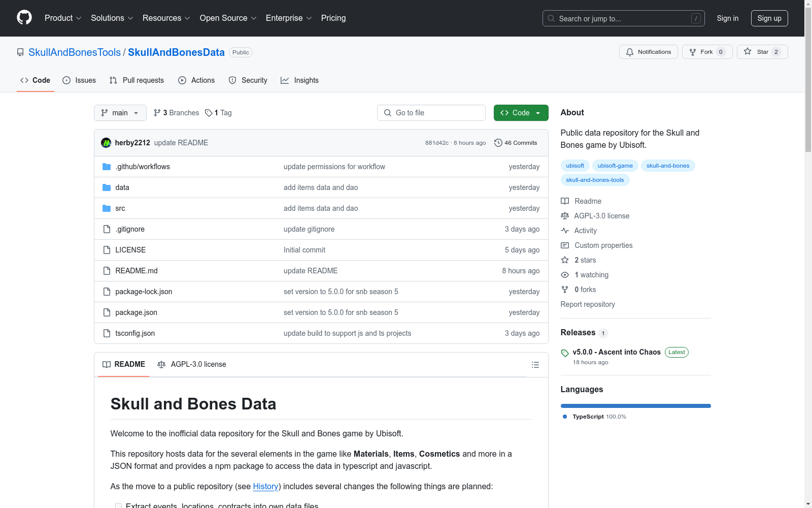Click the fork icon beside 0 forks

click(565, 290)
